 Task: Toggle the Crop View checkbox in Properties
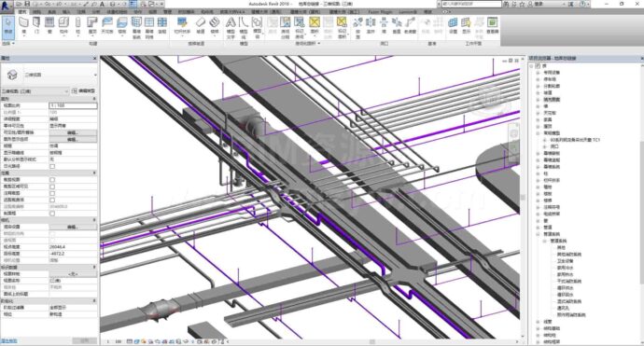point(52,180)
